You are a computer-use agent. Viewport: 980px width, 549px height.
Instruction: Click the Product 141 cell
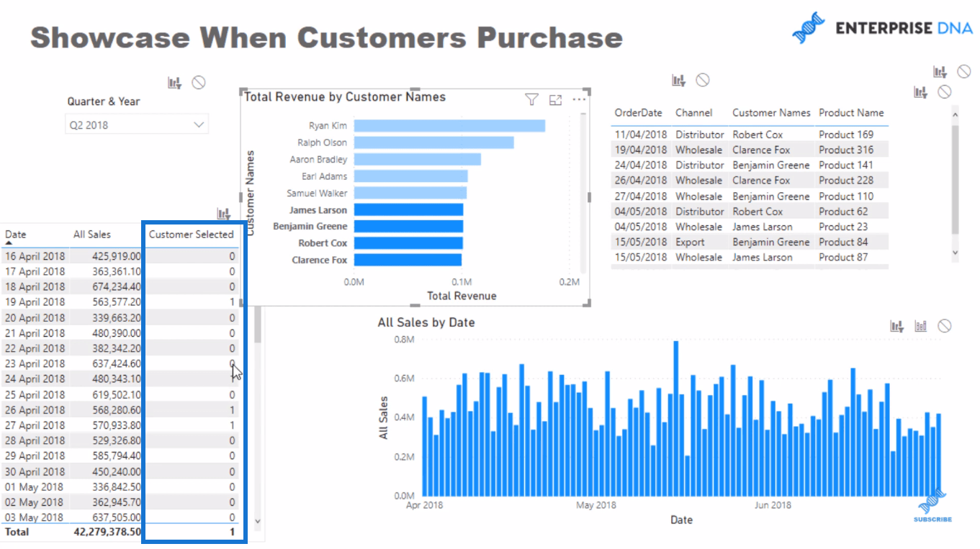[x=846, y=165]
